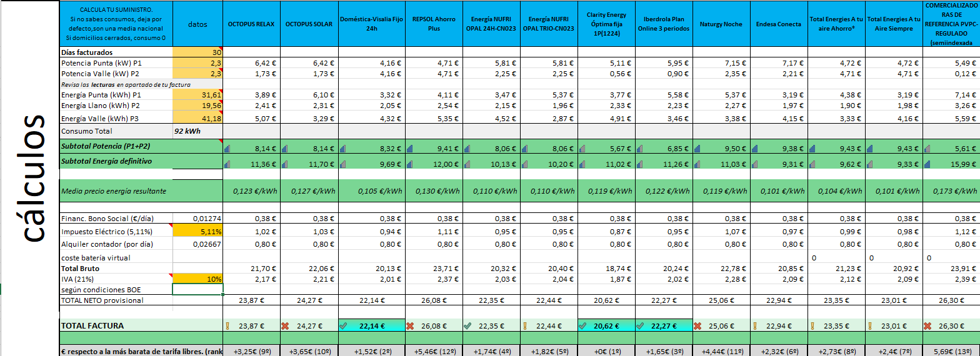This screenshot has width=980, height=356.
Task: Click the green check icon beside 22,27 € total factura
Action: pyautogui.click(x=641, y=325)
